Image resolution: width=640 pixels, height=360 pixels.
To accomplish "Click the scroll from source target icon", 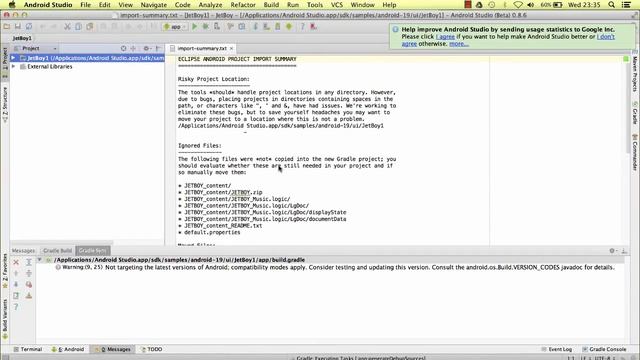I will 123,48.
